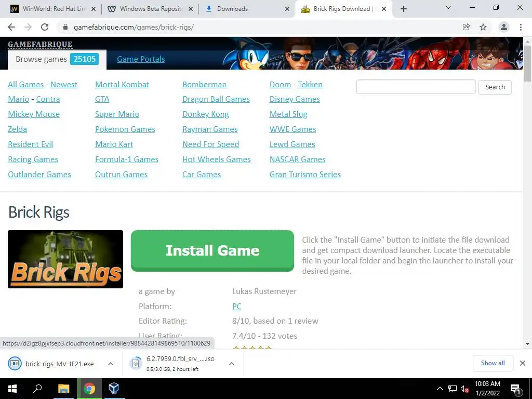
Task: Open the Brick Rigs cover image
Action: pos(65,259)
